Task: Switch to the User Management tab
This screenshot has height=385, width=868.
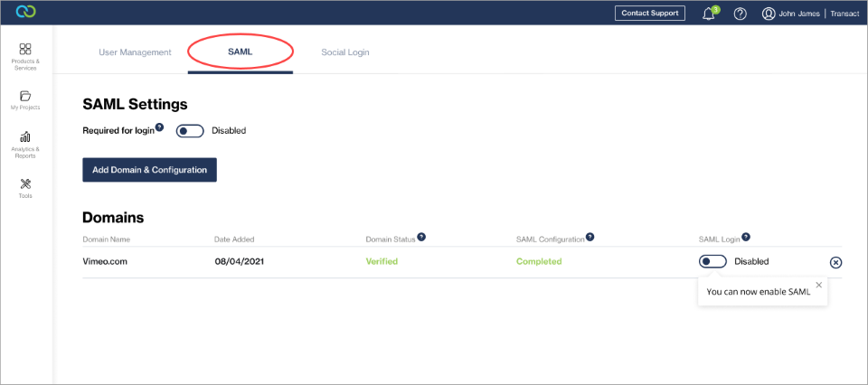Action: pos(135,52)
